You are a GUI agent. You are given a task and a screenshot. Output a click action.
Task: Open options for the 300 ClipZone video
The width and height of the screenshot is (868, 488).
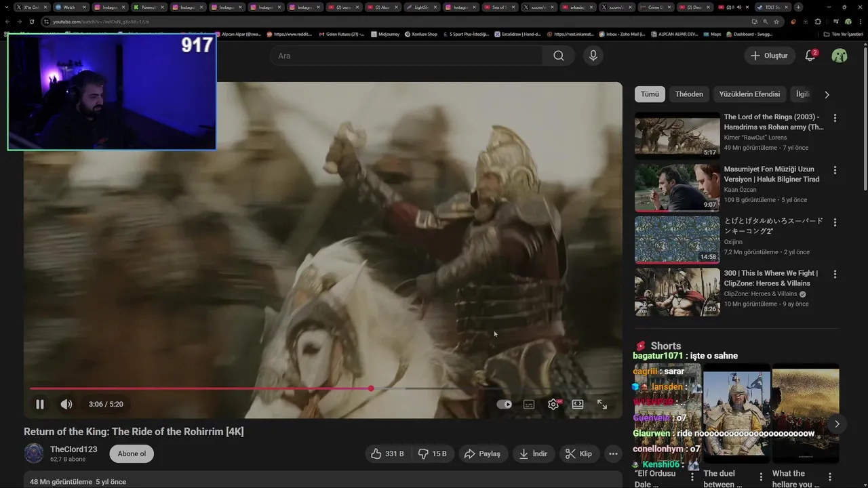pos(835,274)
